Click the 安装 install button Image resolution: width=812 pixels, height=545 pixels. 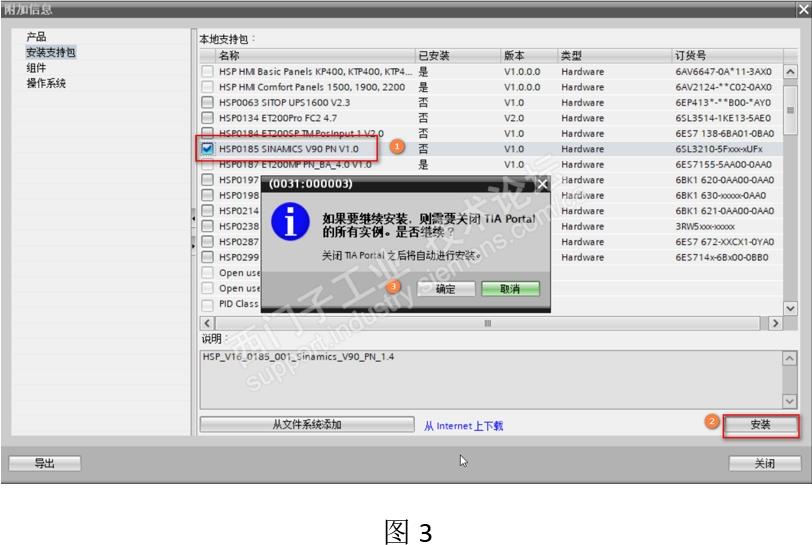[x=760, y=425]
